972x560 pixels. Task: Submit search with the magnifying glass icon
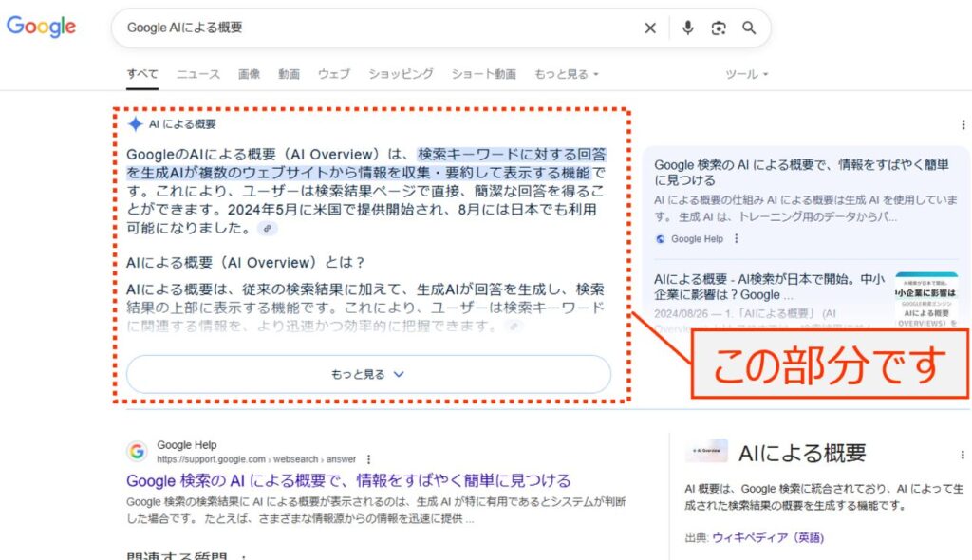point(749,28)
